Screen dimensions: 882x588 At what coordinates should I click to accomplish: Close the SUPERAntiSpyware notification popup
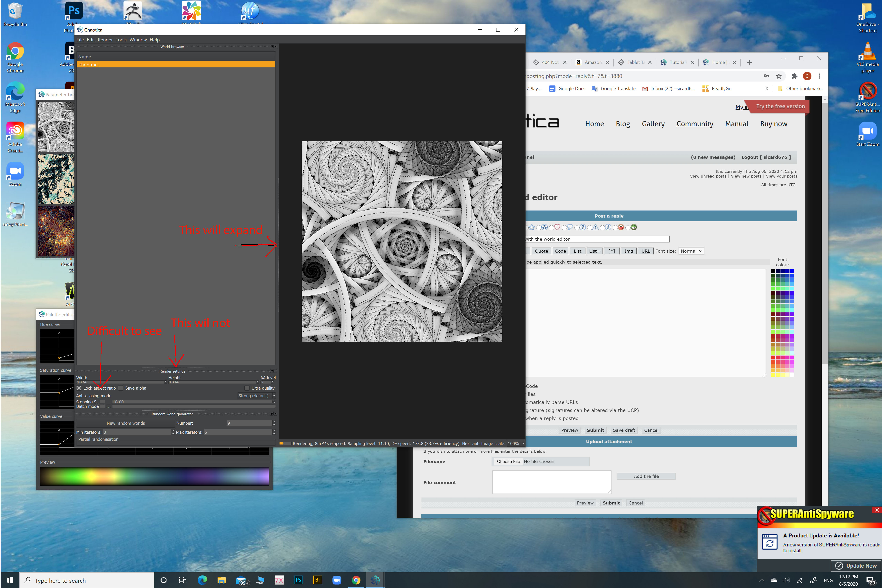[876, 510]
